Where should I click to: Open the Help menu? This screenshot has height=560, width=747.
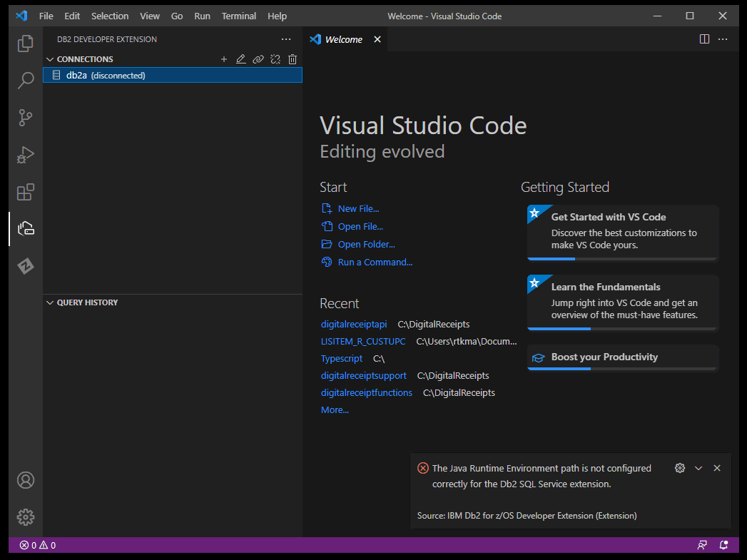point(277,16)
